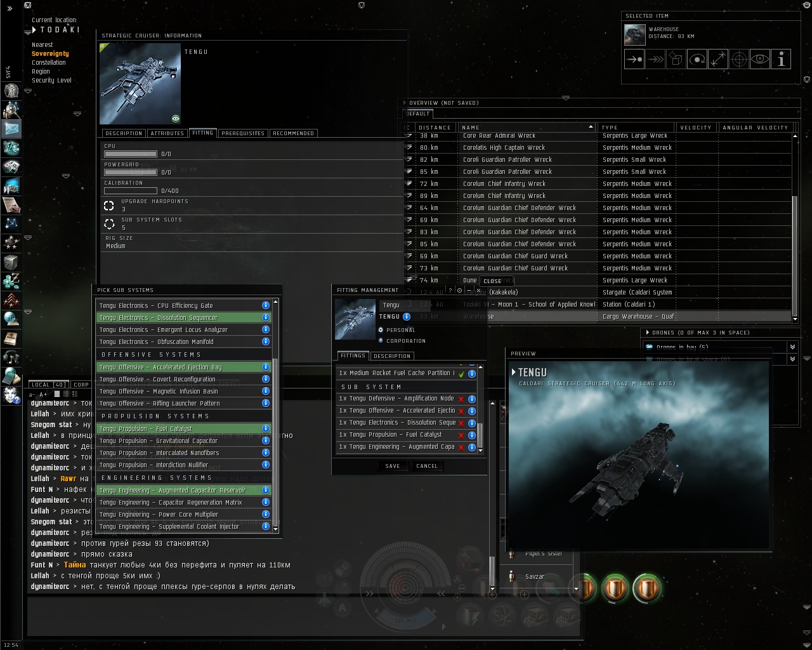Image resolution: width=812 pixels, height=650 pixels.
Task: Open the star map sidebar icon
Action: pyautogui.click(x=11, y=224)
